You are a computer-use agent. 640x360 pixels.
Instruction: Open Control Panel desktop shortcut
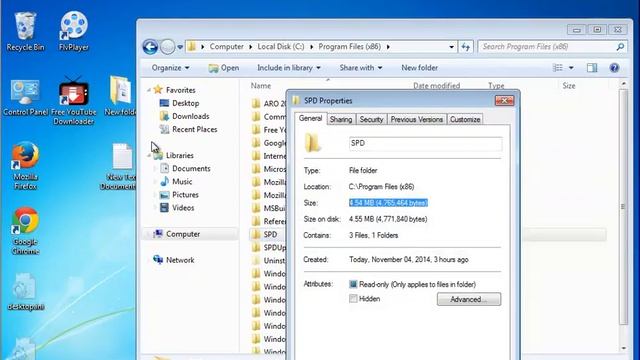(25, 98)
